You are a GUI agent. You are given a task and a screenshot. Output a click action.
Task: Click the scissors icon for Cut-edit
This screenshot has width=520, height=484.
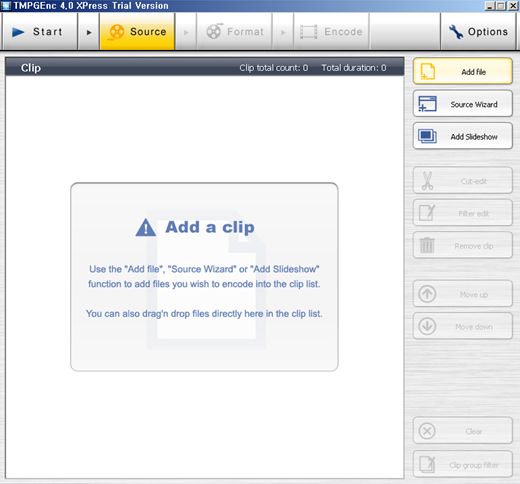(427, 181)
